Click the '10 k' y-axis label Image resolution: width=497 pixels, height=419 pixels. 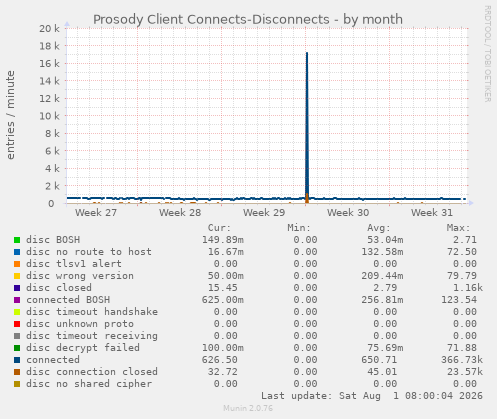coord(50,116)
